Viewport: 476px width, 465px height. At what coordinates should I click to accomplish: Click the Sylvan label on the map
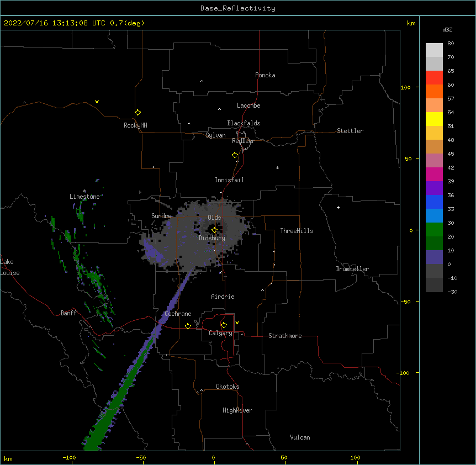click(215, 135)
